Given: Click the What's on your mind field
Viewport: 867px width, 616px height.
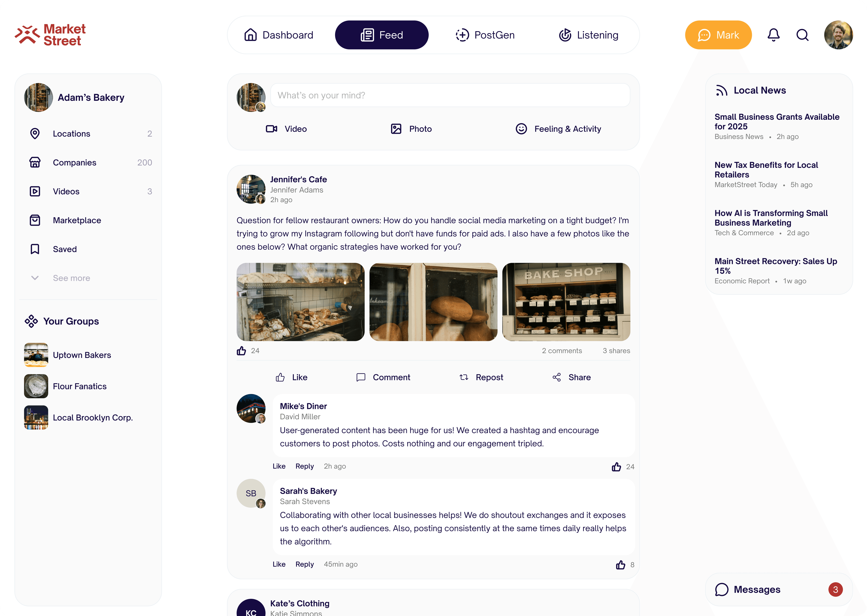Looking at the screenshot, I should [x=450, y=95].
